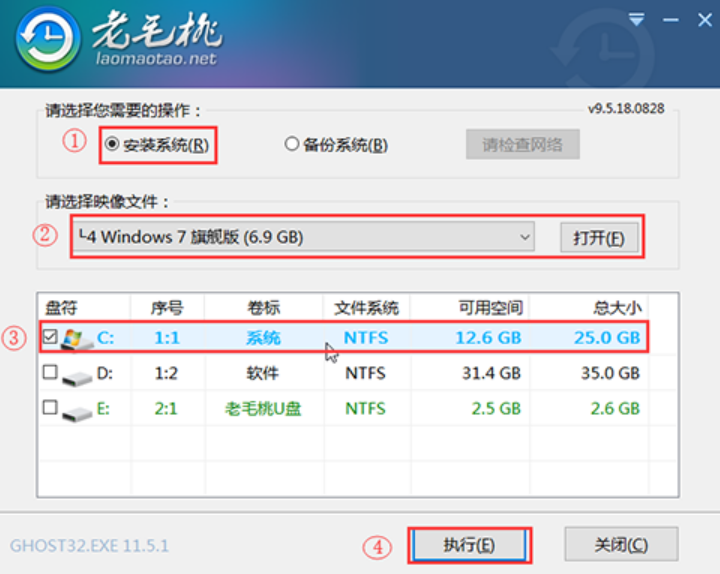Click the E: drive disk icon

tap(75, 409)
